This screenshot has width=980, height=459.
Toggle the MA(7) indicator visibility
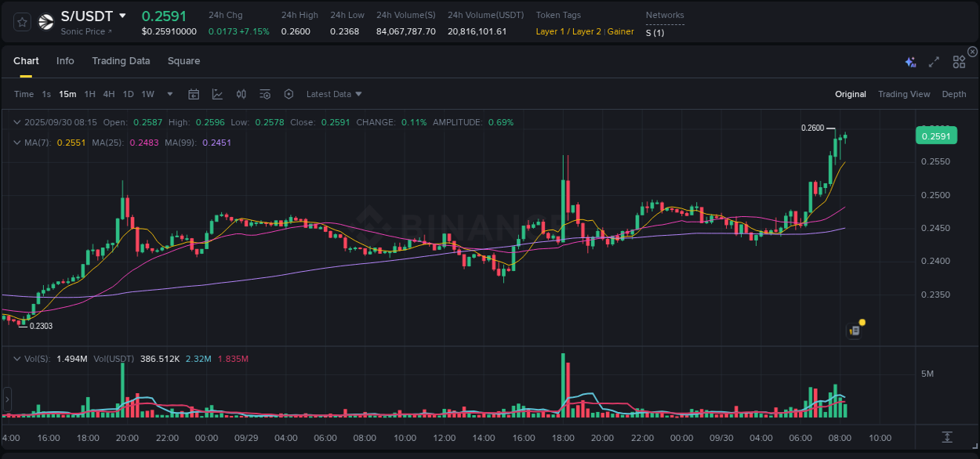point(17,143)
